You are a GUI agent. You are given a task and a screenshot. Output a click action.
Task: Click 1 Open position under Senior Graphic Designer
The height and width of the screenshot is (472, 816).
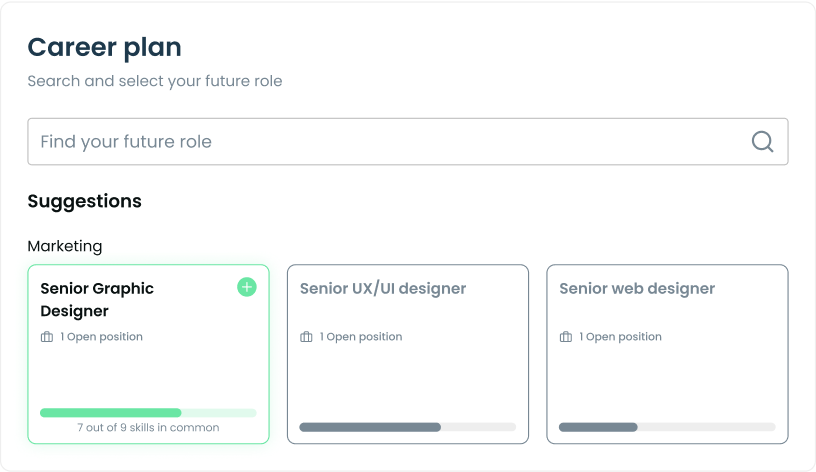tap(101, 337)
